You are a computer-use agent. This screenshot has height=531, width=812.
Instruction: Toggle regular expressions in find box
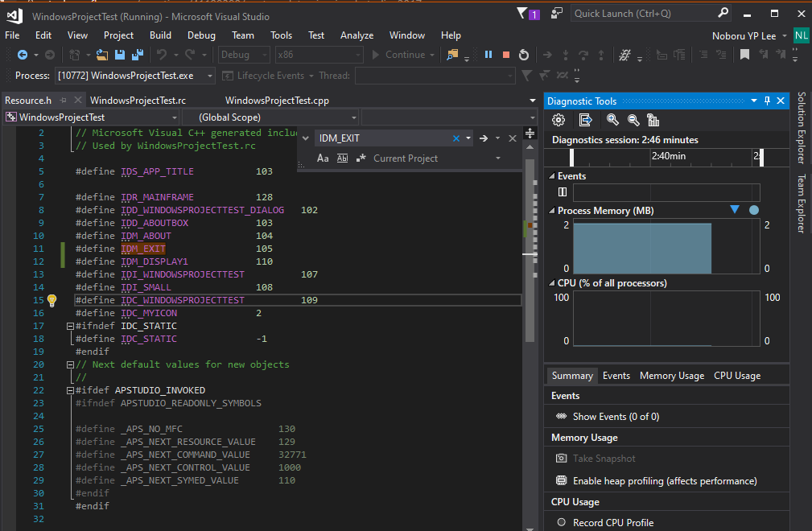[x=361, y=158]
